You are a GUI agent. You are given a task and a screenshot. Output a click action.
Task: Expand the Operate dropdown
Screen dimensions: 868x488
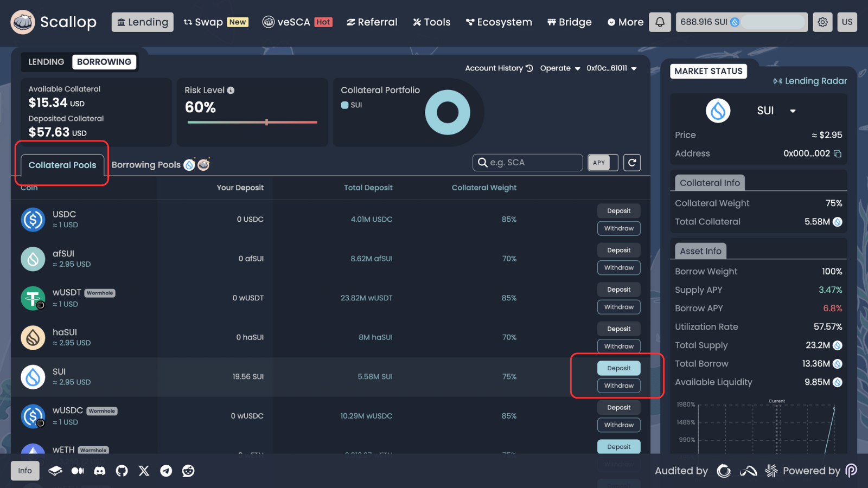(560, 68)
